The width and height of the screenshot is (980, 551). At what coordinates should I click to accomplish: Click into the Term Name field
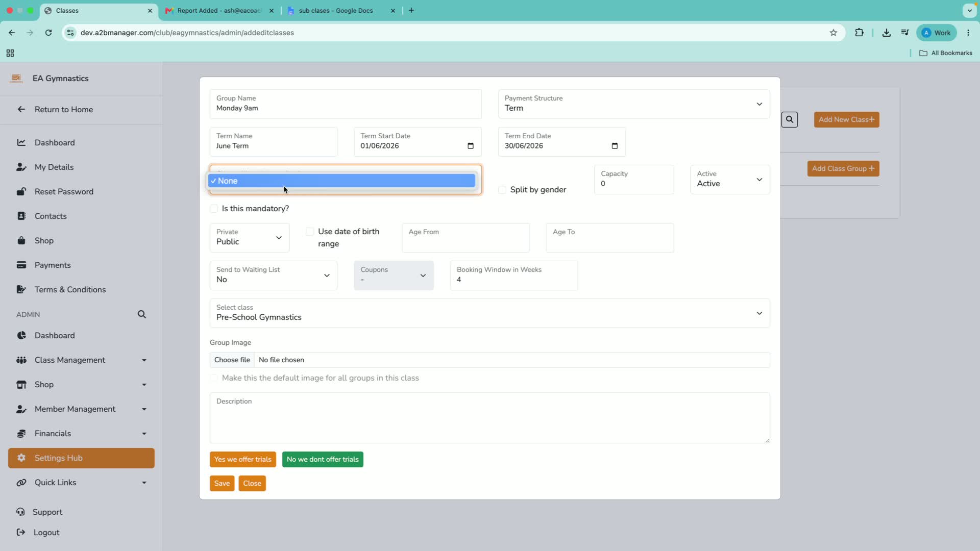[x=274, y=142]
